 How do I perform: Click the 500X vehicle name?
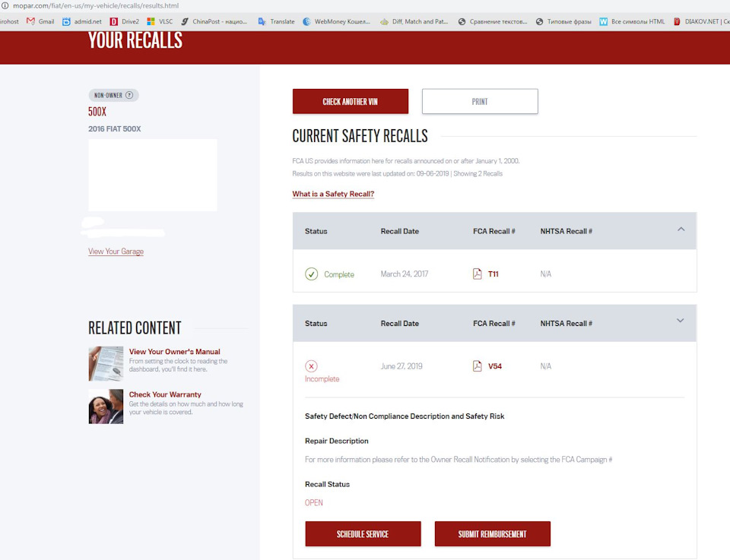pos(97,112)
